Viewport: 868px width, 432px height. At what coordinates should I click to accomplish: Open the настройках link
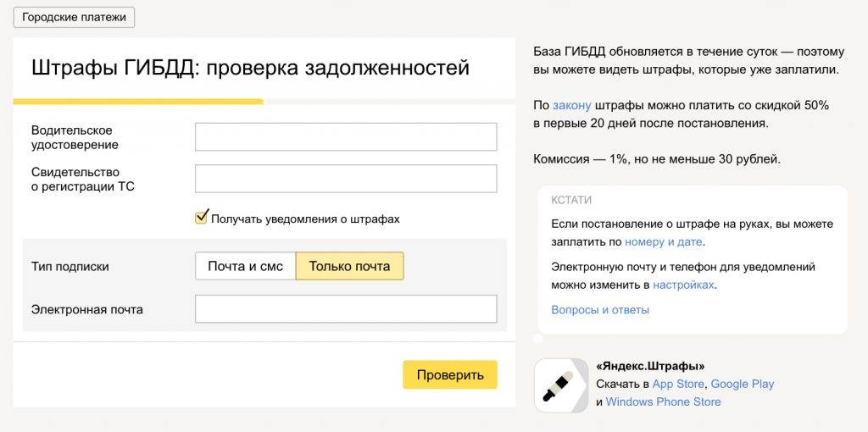point(683,285)
